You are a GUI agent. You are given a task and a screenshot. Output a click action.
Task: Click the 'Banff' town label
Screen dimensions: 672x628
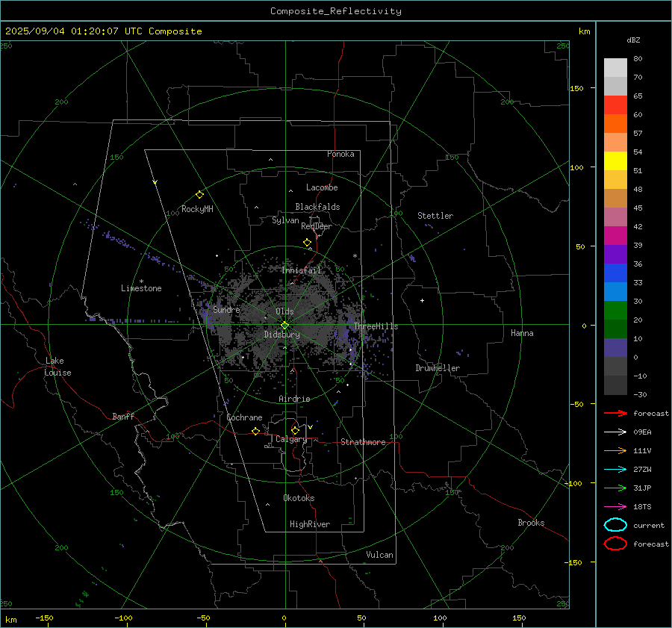(x=123, y=417)
